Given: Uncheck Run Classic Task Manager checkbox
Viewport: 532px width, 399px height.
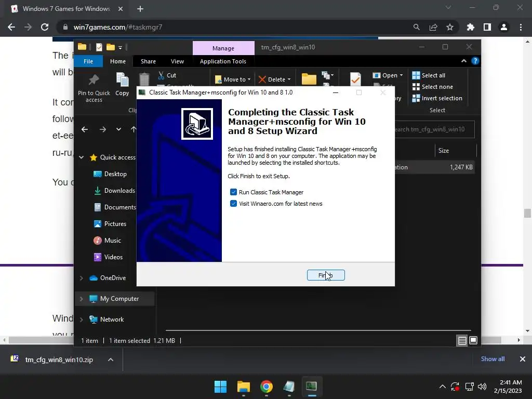Looking at the screenshot, I should coord(233,192).
